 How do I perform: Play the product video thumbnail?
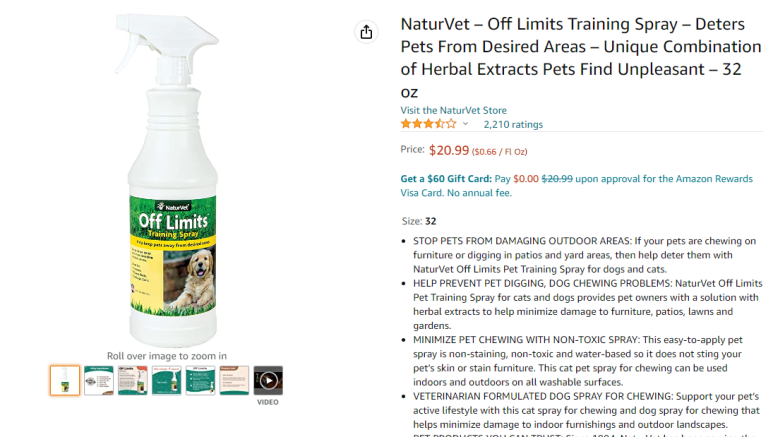click(268, 380)
